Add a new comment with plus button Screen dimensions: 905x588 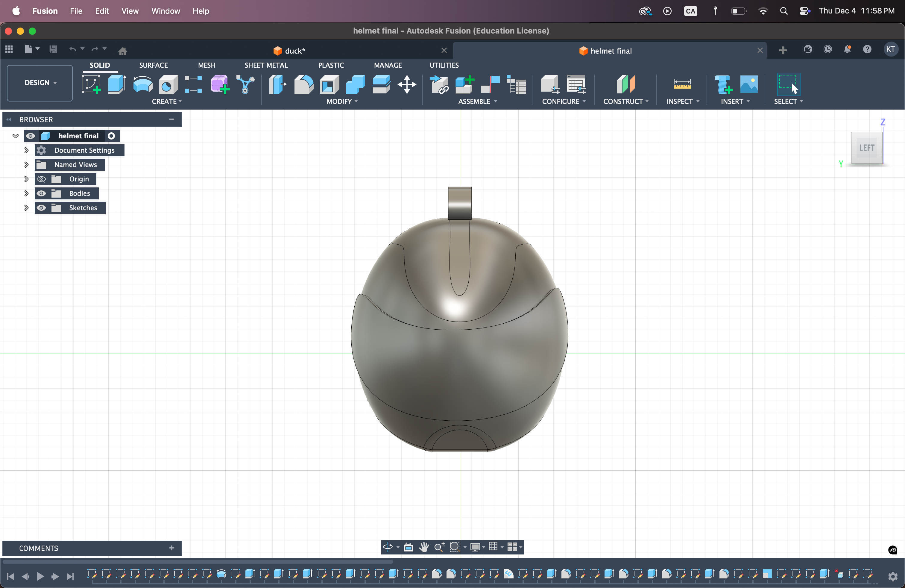pos(171,548)
